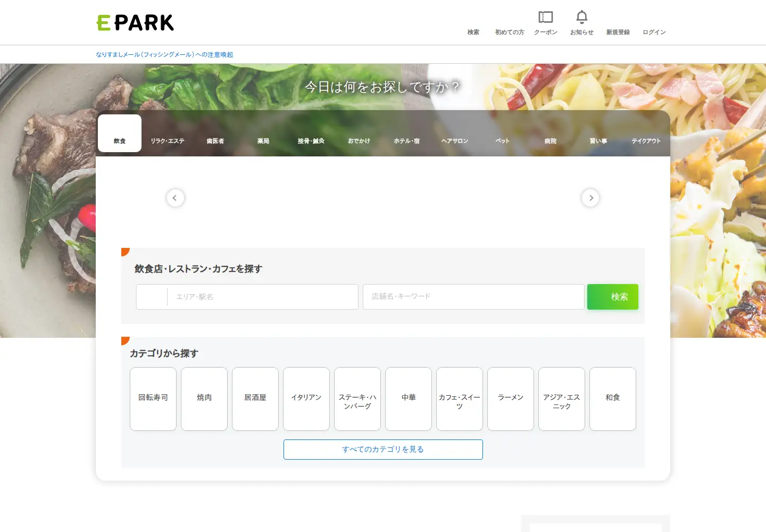
Task: Switch to the ペット tab
Action: pos(503,134)
